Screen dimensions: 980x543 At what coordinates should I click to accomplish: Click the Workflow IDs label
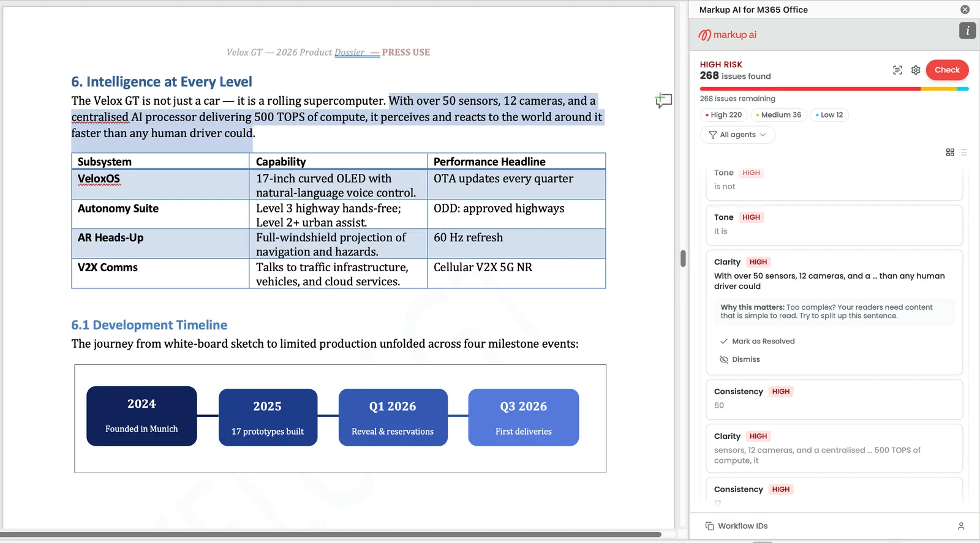(x=742, y=526)
